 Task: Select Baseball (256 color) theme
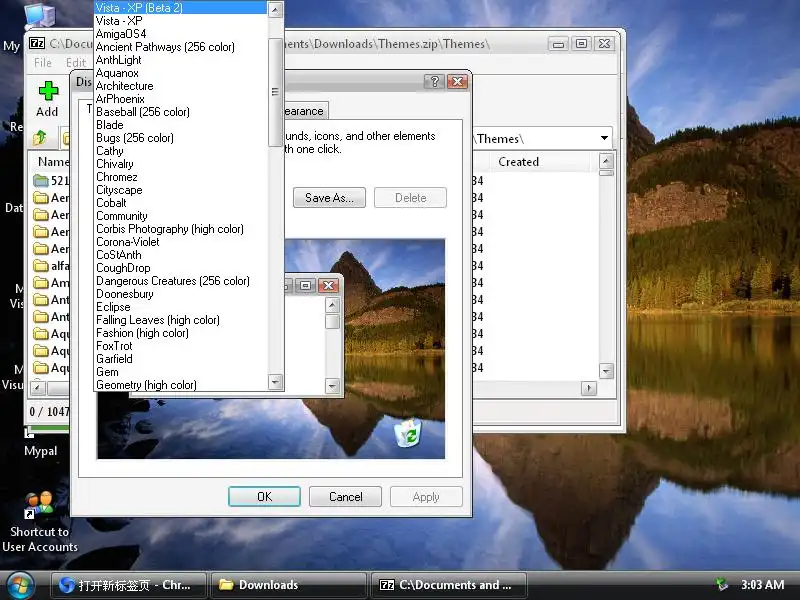[x=181, y=112]
